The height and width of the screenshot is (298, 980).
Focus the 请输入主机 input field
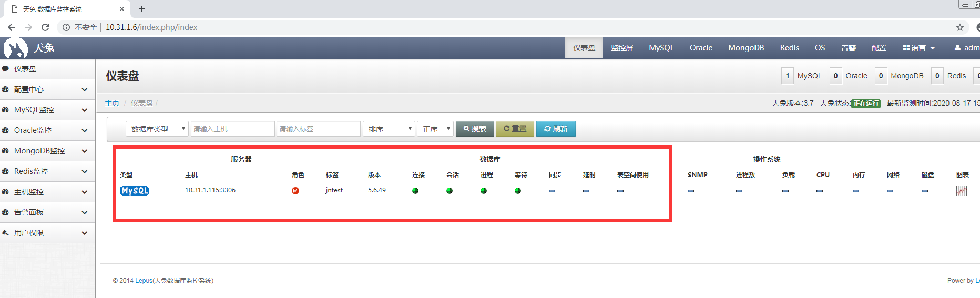(232, 129)
